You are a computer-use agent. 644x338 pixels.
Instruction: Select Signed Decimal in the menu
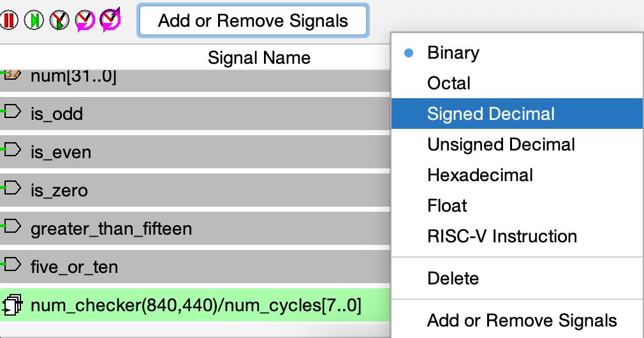click(491, 114)
